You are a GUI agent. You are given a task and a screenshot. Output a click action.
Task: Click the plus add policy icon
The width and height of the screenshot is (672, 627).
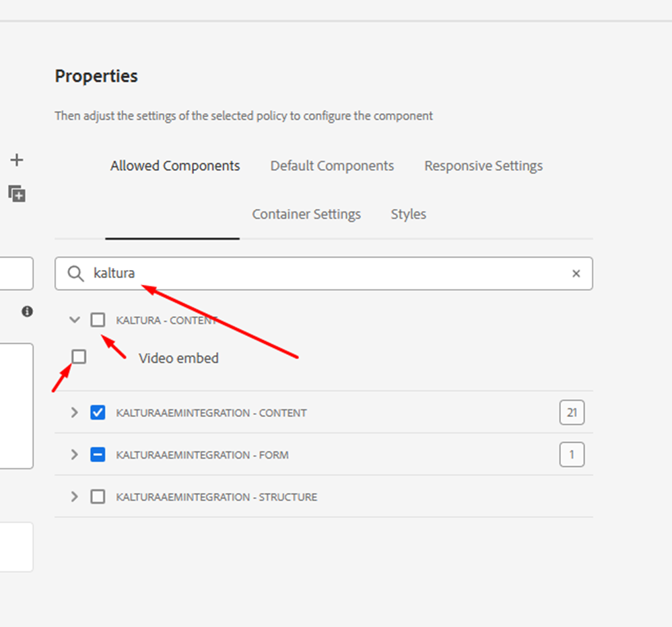click(x=17, y=160)
